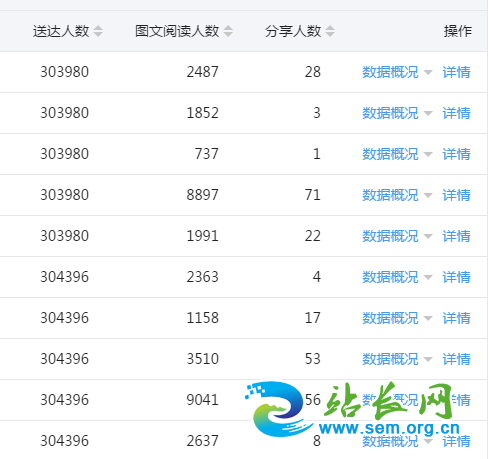This screenshot has width=494, height=459.
Task: Open 数据概况 arrow for the 1991 row
Action: click(428, 236)
